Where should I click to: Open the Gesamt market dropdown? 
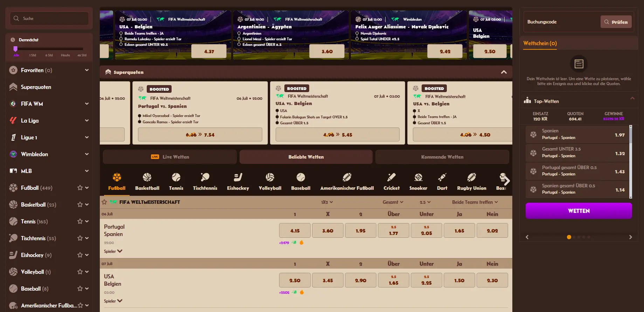tap(393, 202)
